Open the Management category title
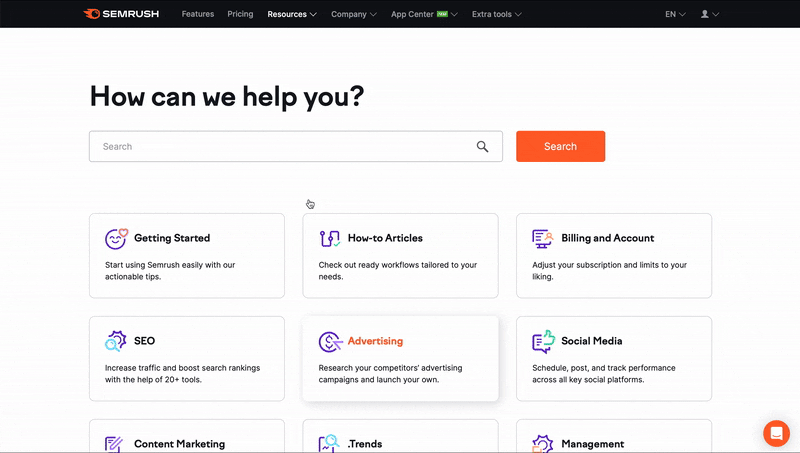The width and height of the screenshot is (800, 453). [592, 444]
